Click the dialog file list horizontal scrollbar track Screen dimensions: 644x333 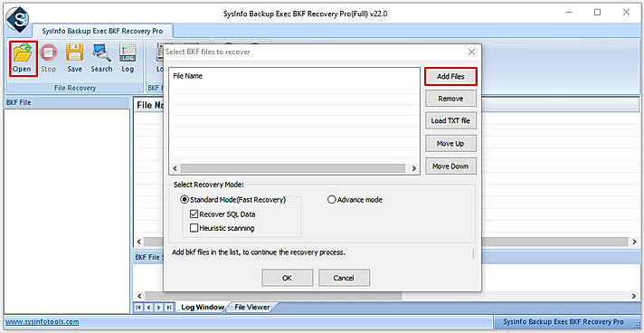293,168
